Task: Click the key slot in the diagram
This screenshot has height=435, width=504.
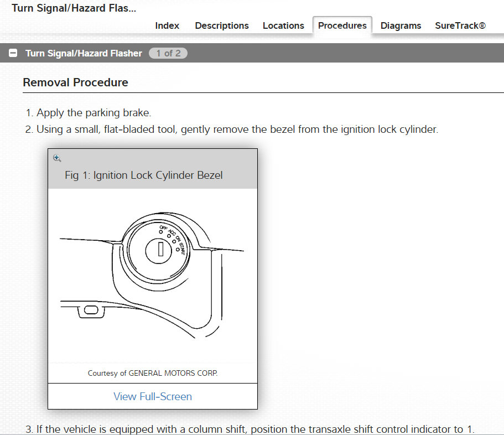Action: [x=161, y=250]
